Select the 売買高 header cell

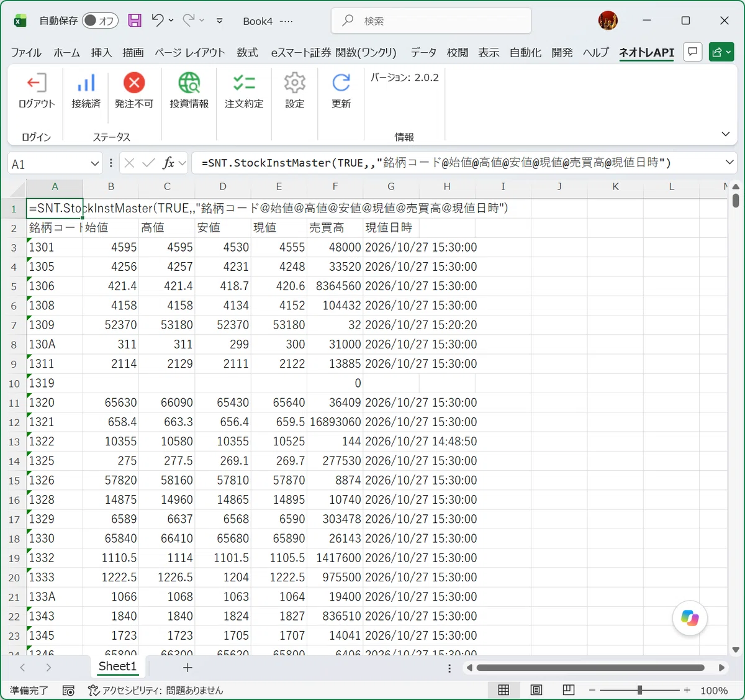[335, 228]
